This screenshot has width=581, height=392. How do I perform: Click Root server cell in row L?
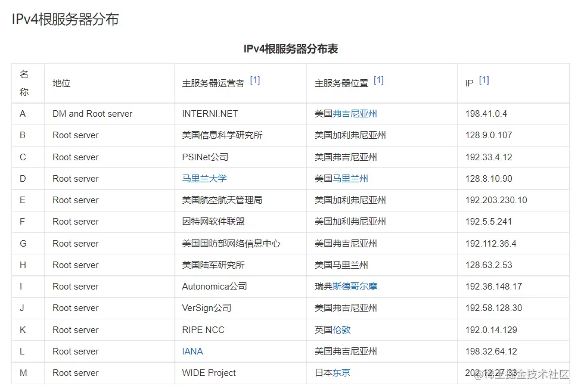point(109,351)
